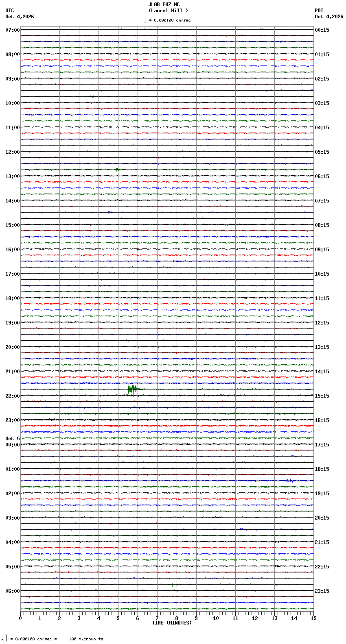Click the 02:00 UTC row label
Screen dimensions: 346x644
coord(13,494)
